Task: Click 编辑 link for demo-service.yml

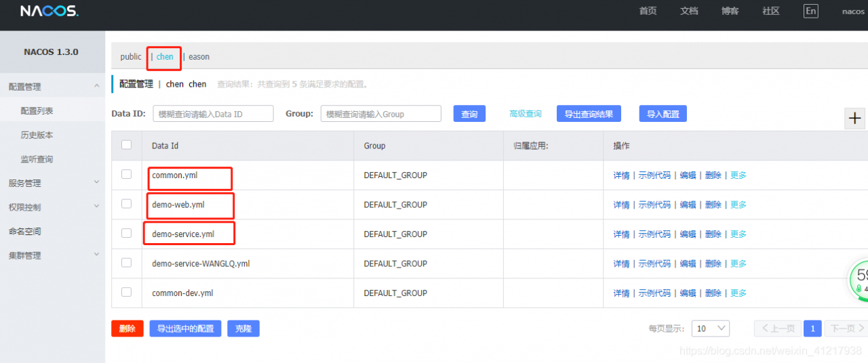Action: (x=688, y=234)
